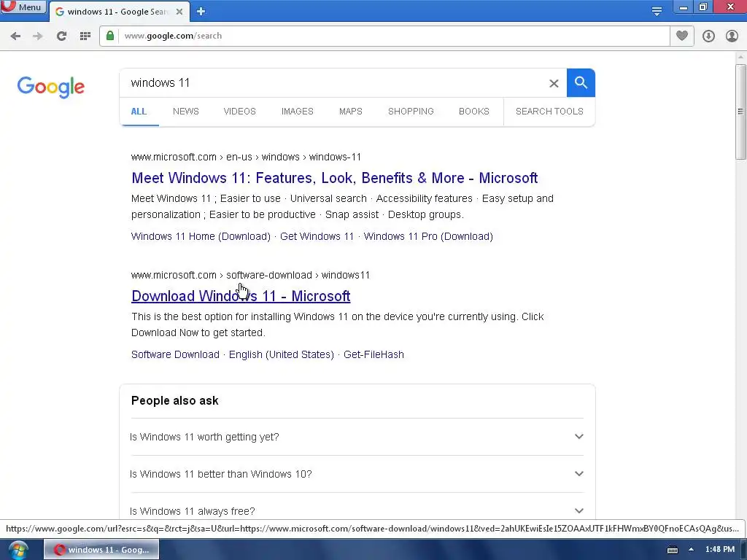
Task: Open the tab menu icon in title bar
Action: click(x=657, y=11)
